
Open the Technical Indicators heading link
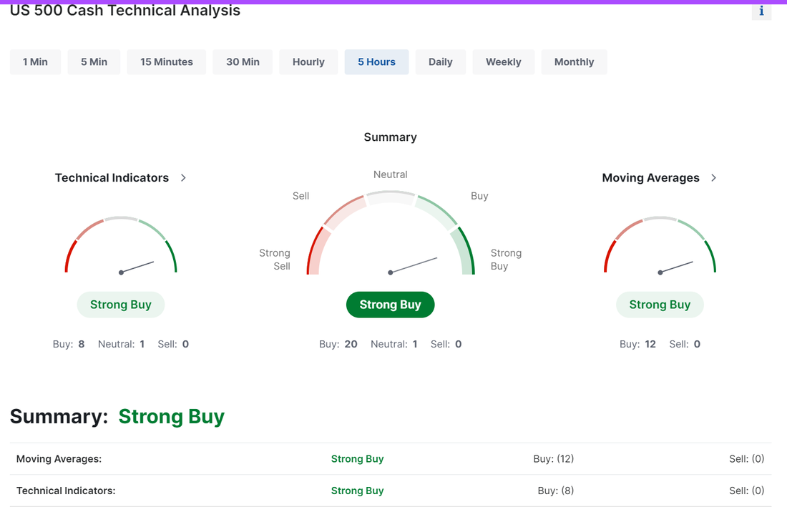[x=112, y=177]
